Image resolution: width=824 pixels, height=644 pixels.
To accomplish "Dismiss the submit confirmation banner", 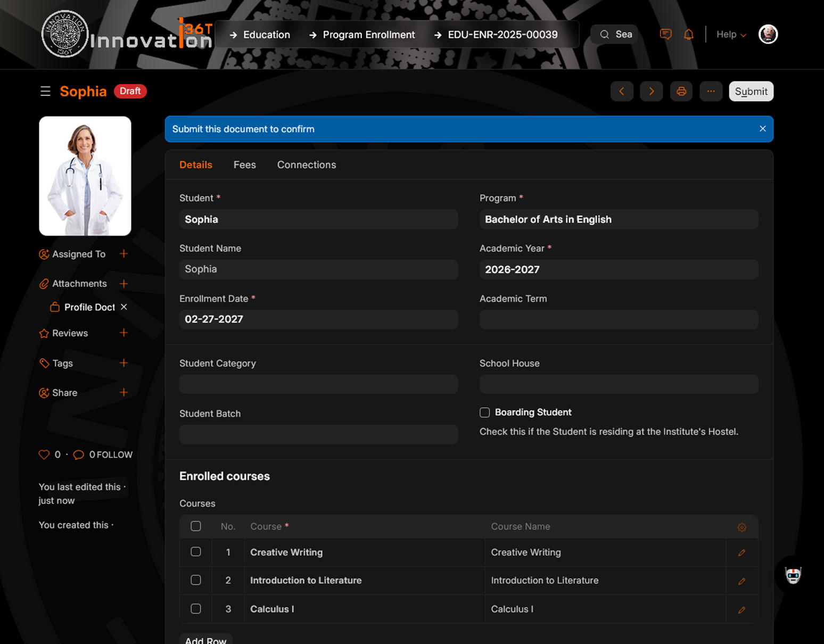I will point(762,129).
